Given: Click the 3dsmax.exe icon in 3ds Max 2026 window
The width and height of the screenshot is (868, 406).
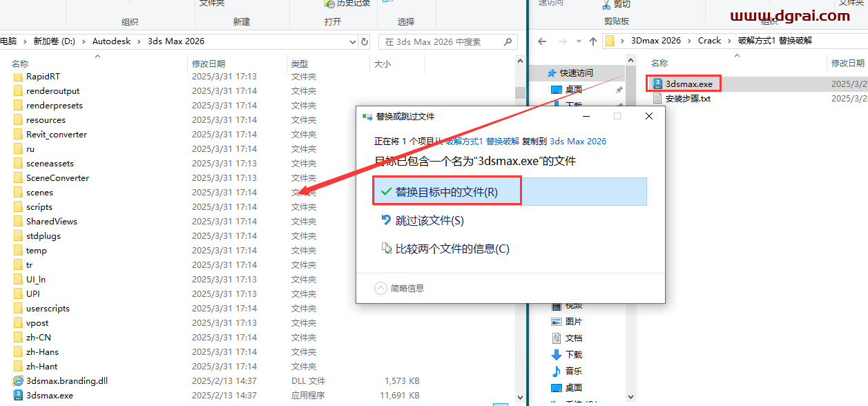Looking at the screenshot, I should click(x=19, y=395).
